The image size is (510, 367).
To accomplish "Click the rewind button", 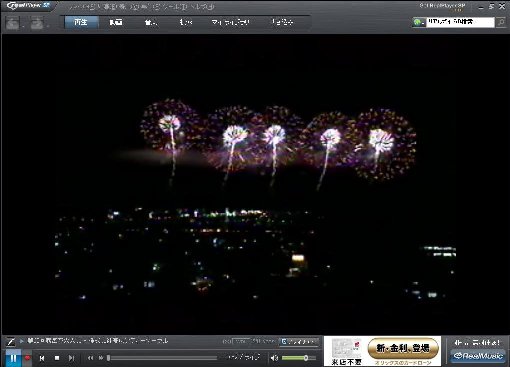I will coord(90,358).
